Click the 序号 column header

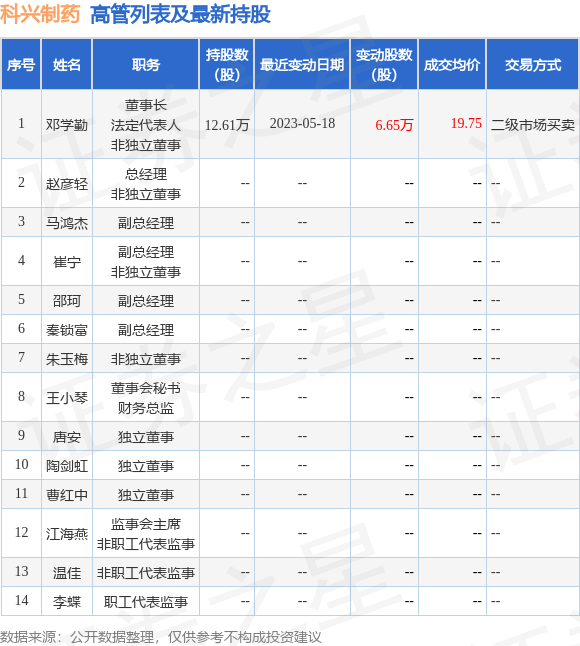tap(21, 65)
